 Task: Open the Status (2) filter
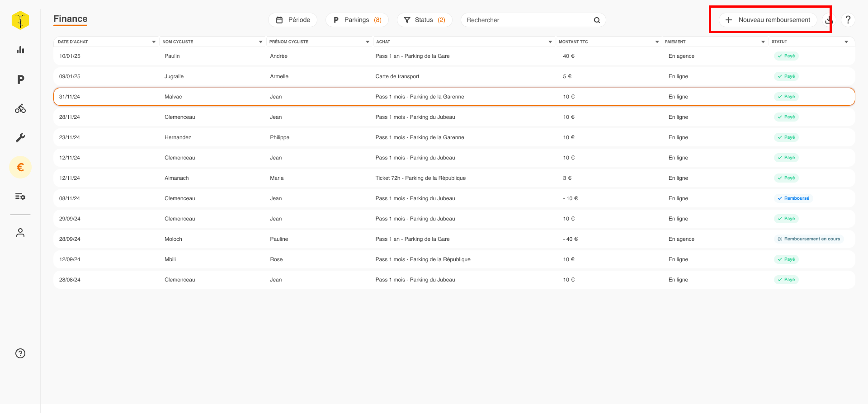(425, 20)
